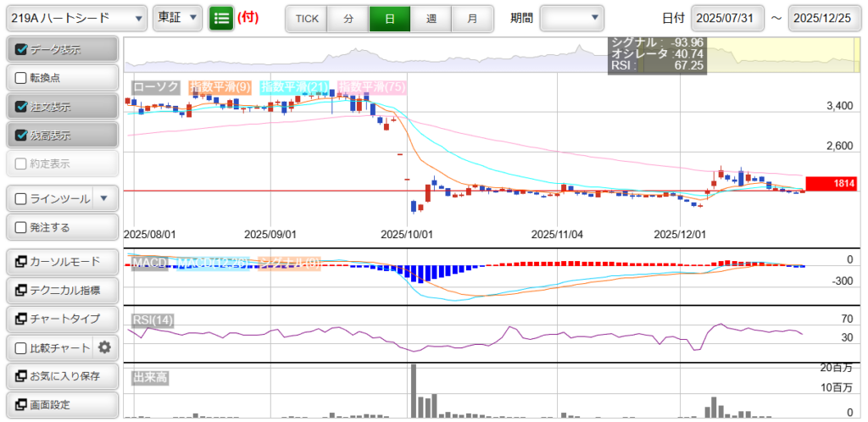The width and height of the screenshot is (868, 422).
Task: Switch to the 週 weekly tab
Action: pyautogui.click(x=431, y=18)
